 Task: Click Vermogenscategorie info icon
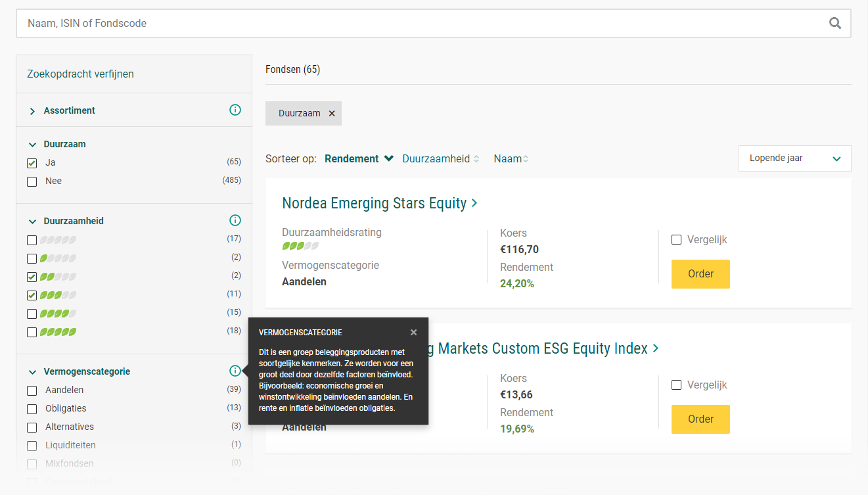[x=235, y=371]
